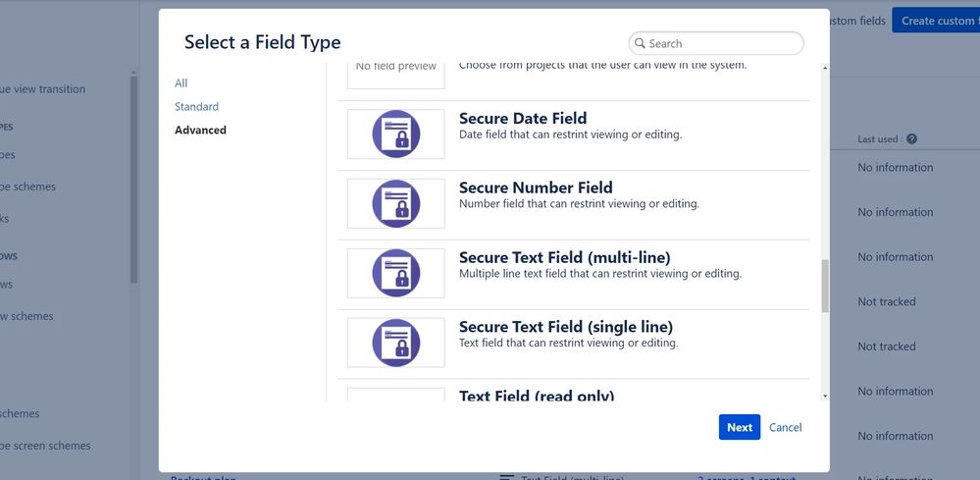The height and width of the screenshot is (480, 980).
Task: Sort by Last used column header
Action: (x=880, y=139)
